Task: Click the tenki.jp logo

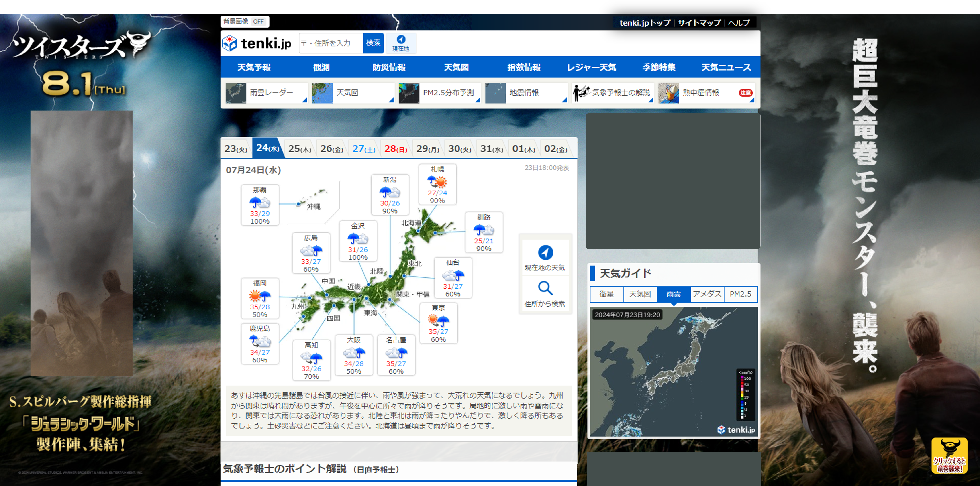Action: tap(257, 43)
